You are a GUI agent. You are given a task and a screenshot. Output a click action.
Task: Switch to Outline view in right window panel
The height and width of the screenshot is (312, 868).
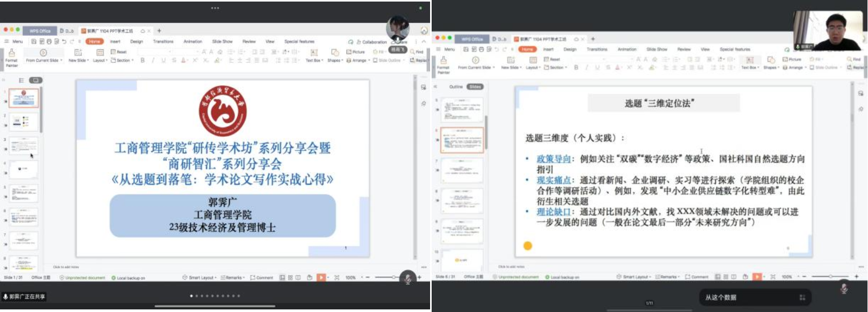tap(456, 87)
